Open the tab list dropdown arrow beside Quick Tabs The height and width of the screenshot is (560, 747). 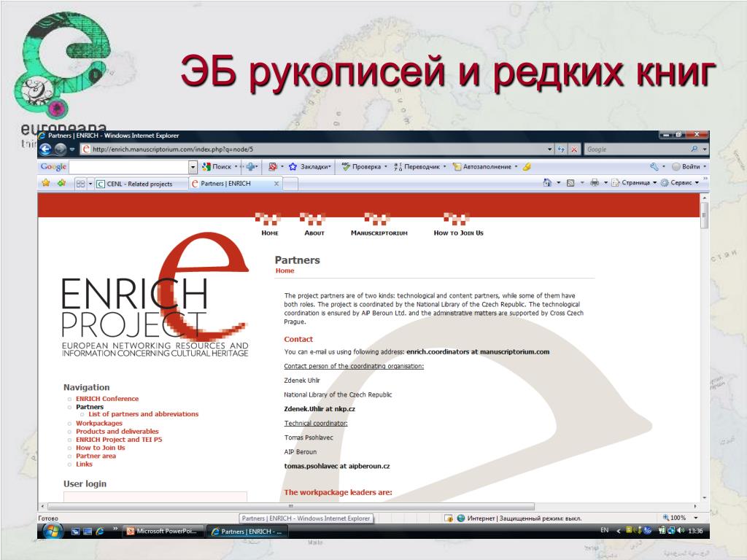point(90,183)
